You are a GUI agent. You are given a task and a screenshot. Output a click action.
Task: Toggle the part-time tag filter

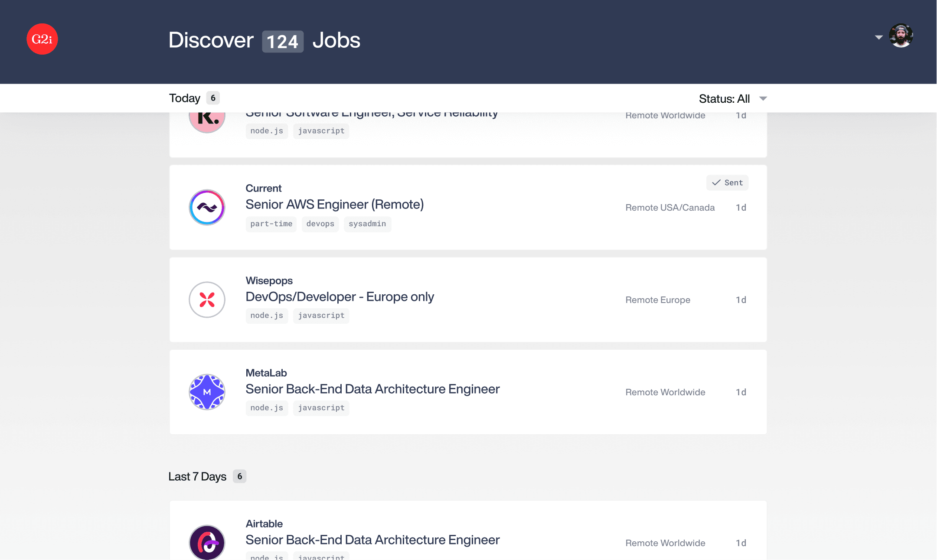point(271,224)
